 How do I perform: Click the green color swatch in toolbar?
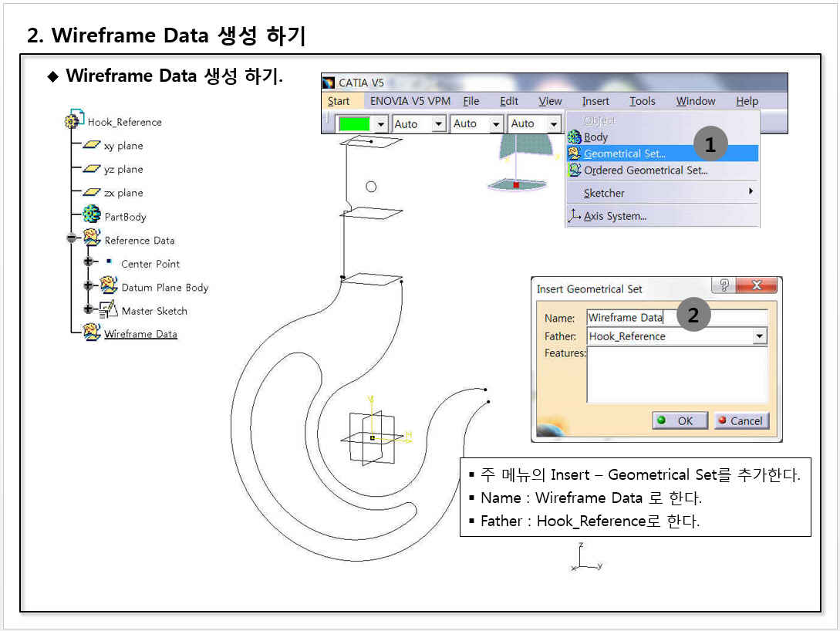pyautogui.click(x=354, y=123)
